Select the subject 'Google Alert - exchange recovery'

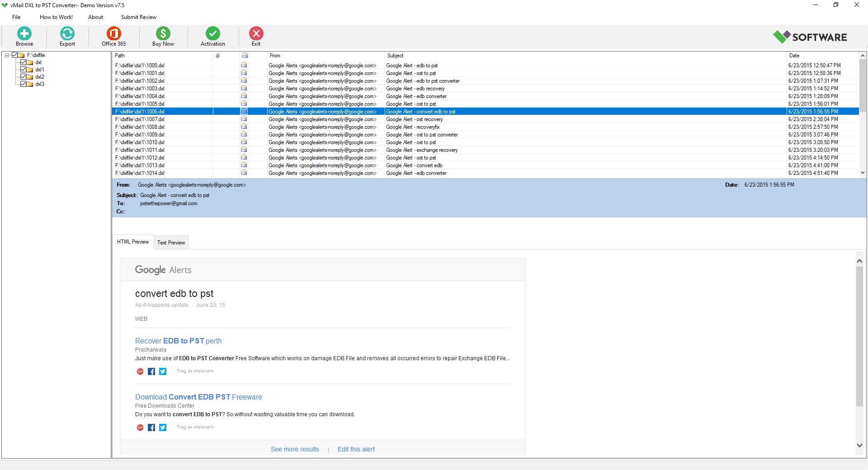[422, 150]
